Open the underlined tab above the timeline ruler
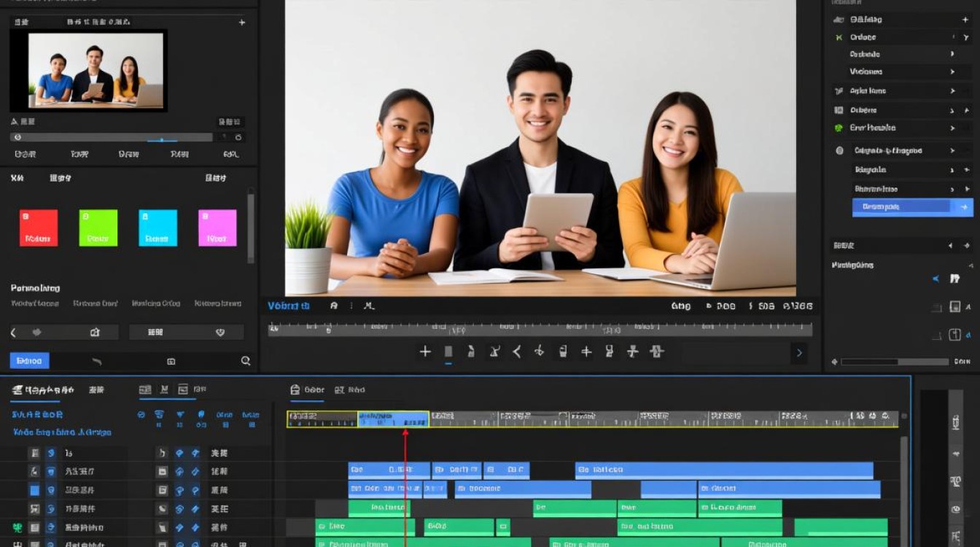This screenshot has height=547, width=980. [x=306, y=390]
